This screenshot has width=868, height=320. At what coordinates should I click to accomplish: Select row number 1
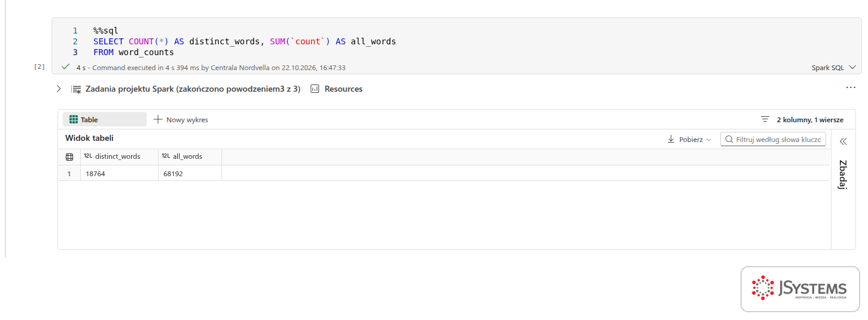pyautogui.click(x=69, y=174)
